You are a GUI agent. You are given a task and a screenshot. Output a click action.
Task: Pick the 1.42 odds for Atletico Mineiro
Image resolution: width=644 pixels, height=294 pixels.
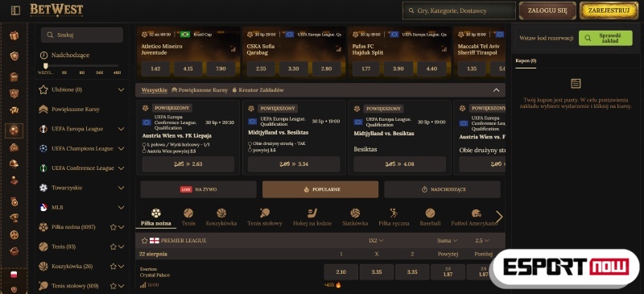[x=155, y=68]
